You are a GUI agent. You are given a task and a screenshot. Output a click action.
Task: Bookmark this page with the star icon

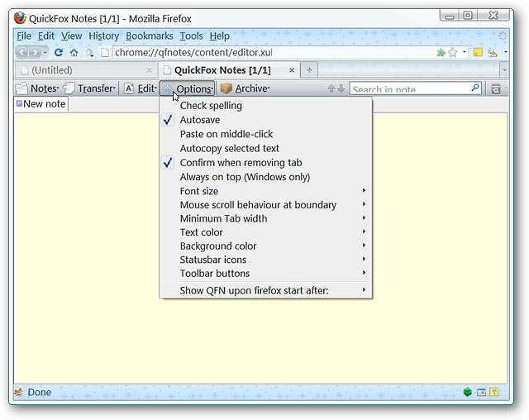453,52
